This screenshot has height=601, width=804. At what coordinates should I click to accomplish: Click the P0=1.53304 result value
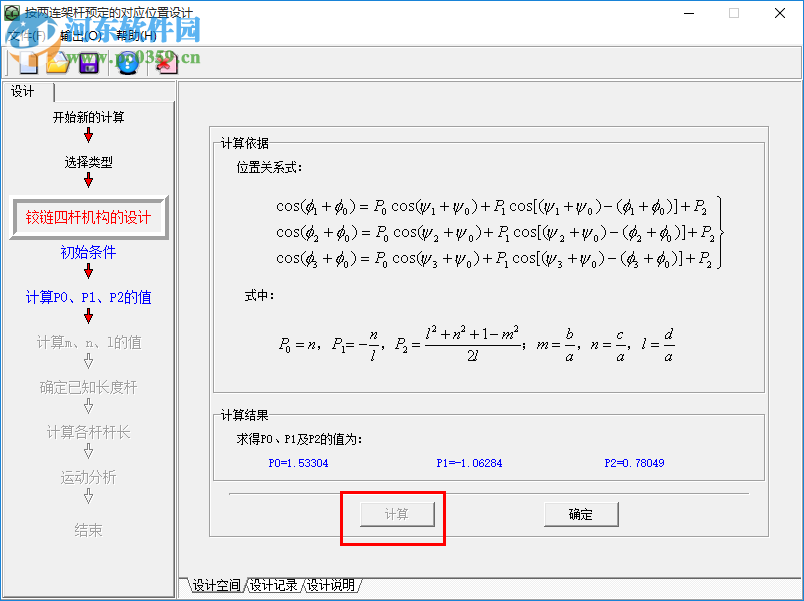(298, 463)
